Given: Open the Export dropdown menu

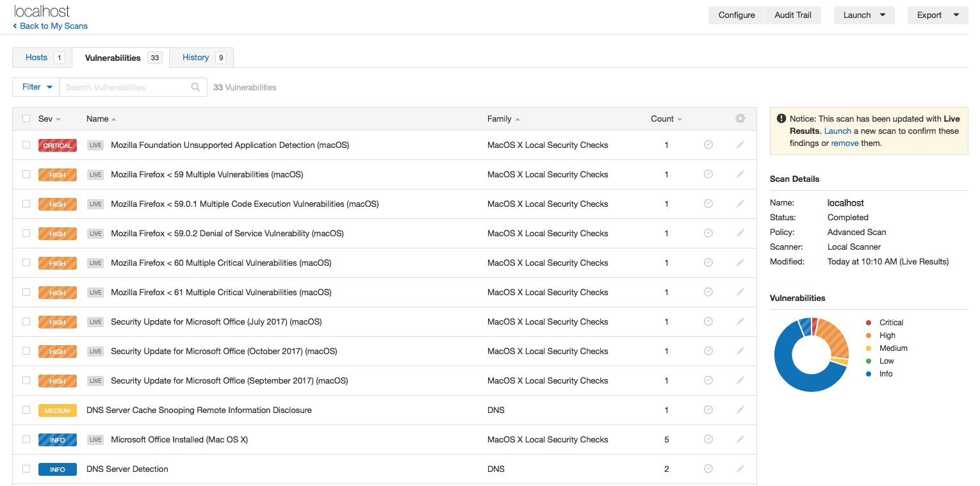Looking at the screenshot, I should coord(937,15).
